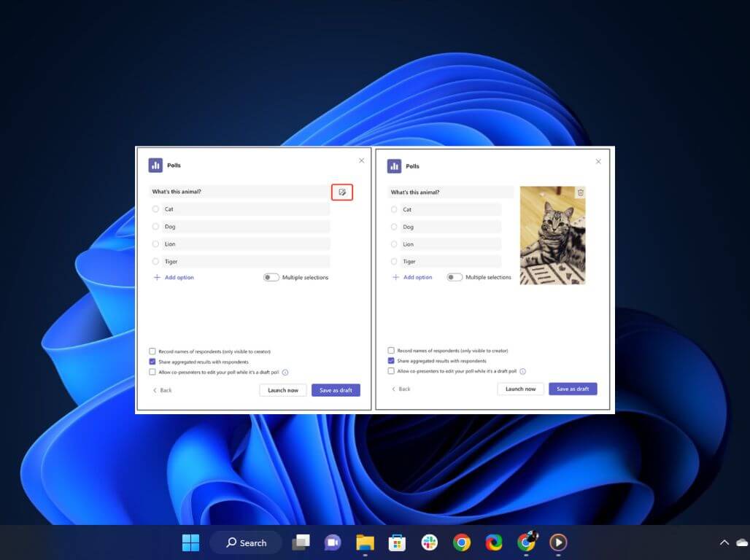Click Save as draft in left poll
This screenshot has width=750, height=560.
336,391
